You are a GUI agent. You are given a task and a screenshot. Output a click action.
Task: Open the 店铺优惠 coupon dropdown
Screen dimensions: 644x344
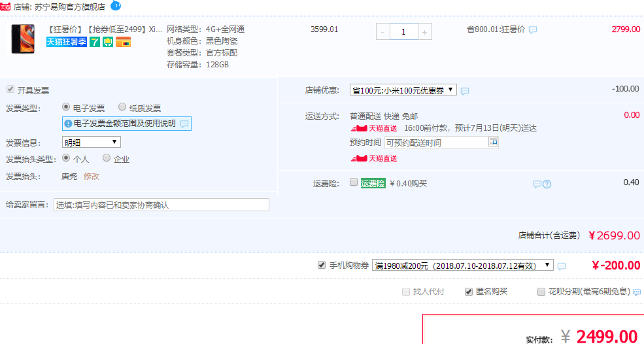pos(403,90)
